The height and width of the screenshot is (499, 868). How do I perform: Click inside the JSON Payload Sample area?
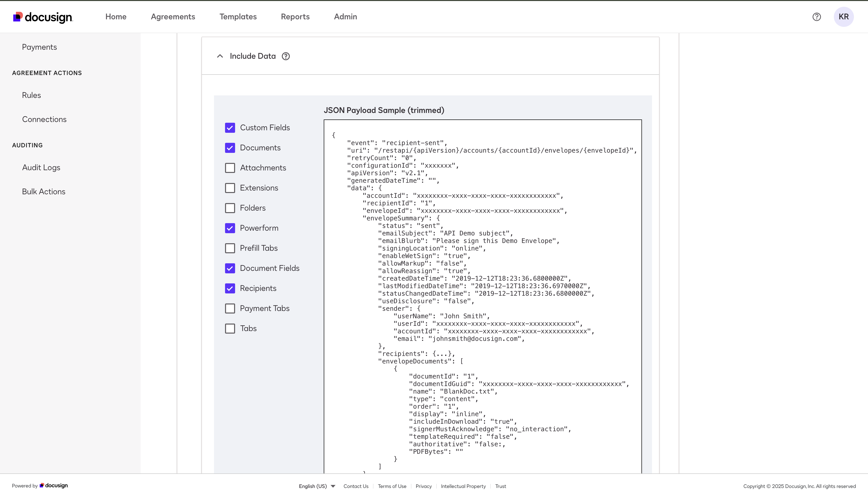coord(480,274)
